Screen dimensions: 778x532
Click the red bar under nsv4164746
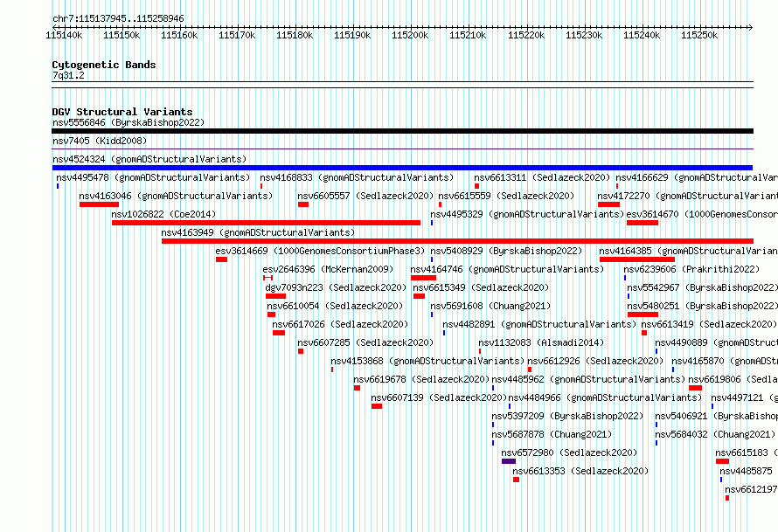pos(423,278)
